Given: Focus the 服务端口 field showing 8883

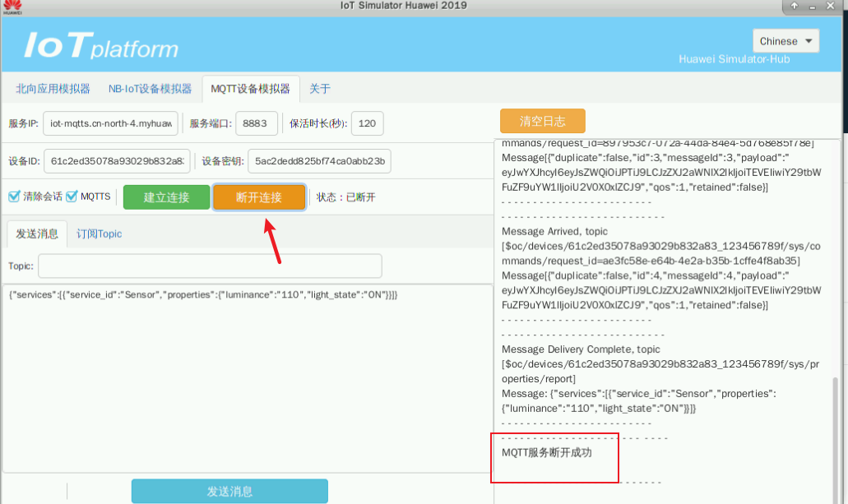Looking at the screenshot, I should coord(257,123).
